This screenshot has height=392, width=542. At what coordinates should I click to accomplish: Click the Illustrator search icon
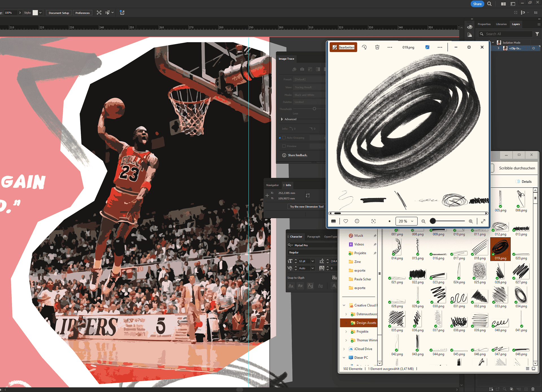tap(489, 4)
